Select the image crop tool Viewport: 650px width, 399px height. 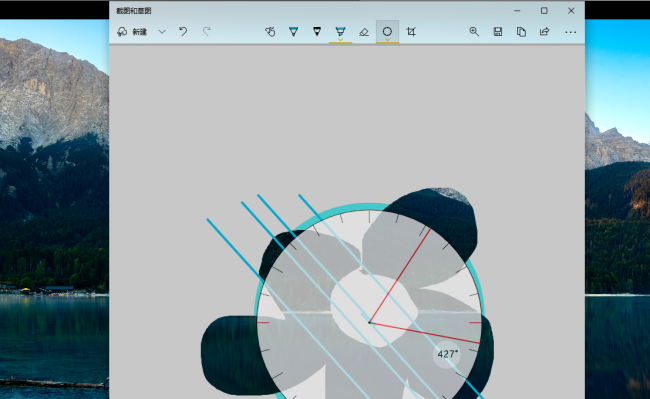coord(411,32)
